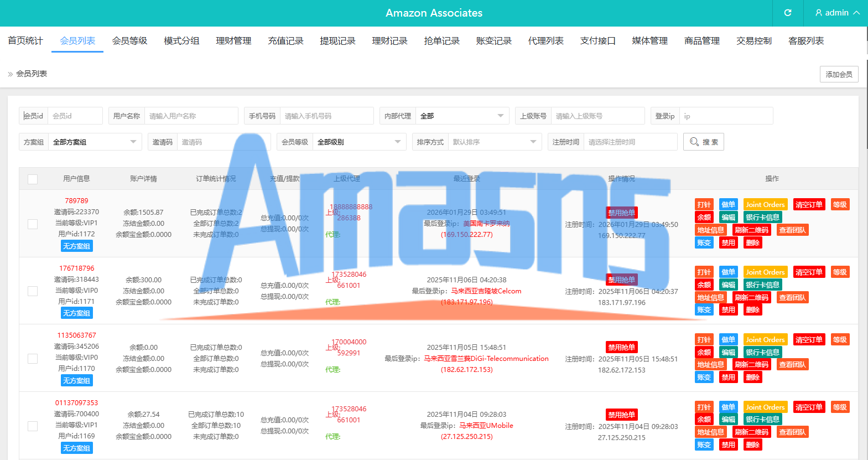Check the row checkbox for user 789789
Image resolution: width=868 pixels, height=460 pixels.
pyautogui.click(x=33, y=224)
